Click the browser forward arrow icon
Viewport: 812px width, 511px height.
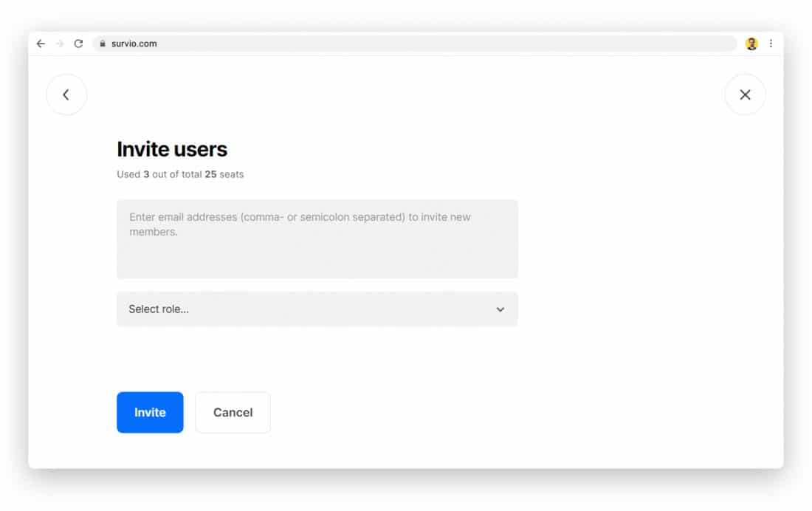[x=59, y=44]
